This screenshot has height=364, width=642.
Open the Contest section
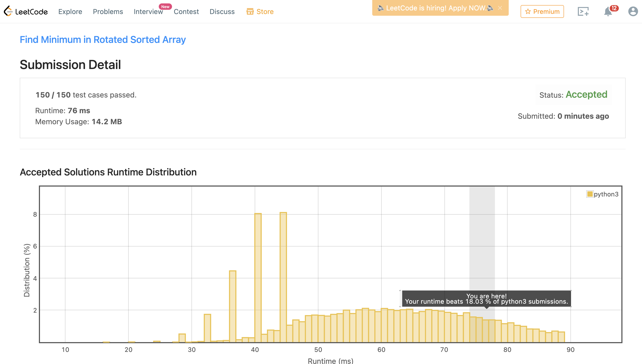pos(186,11)
